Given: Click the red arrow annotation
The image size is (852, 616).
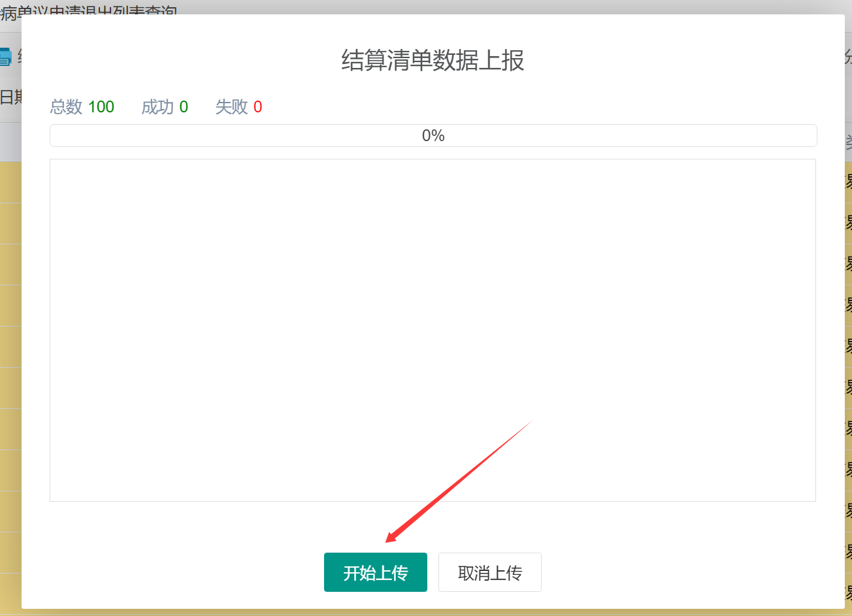Looking at the screenshot, I should click(x=457, y=483).
